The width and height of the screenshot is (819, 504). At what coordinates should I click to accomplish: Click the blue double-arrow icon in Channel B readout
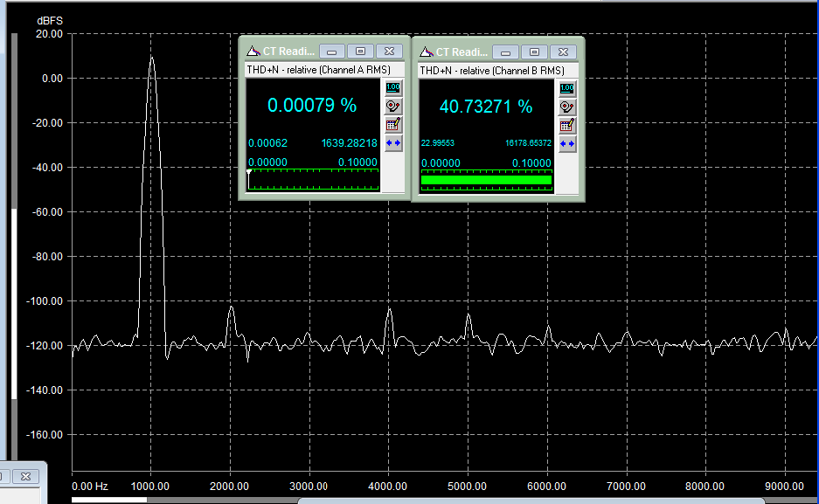566,143
